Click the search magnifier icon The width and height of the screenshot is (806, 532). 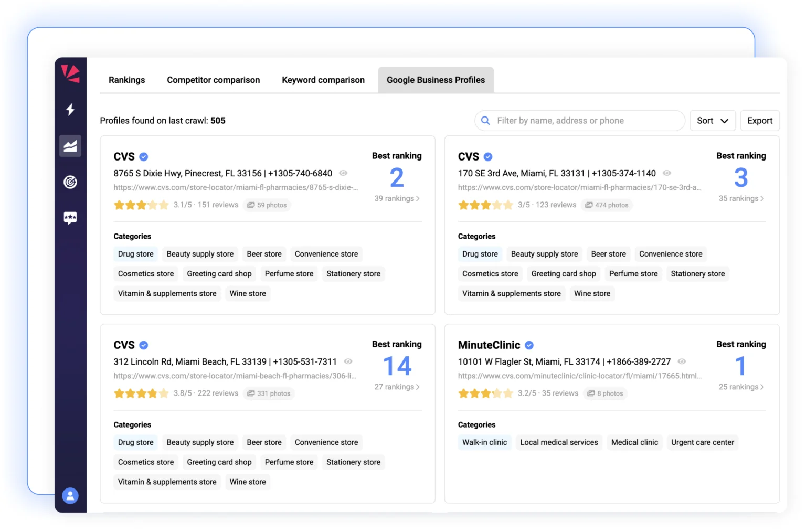(486, 121)
